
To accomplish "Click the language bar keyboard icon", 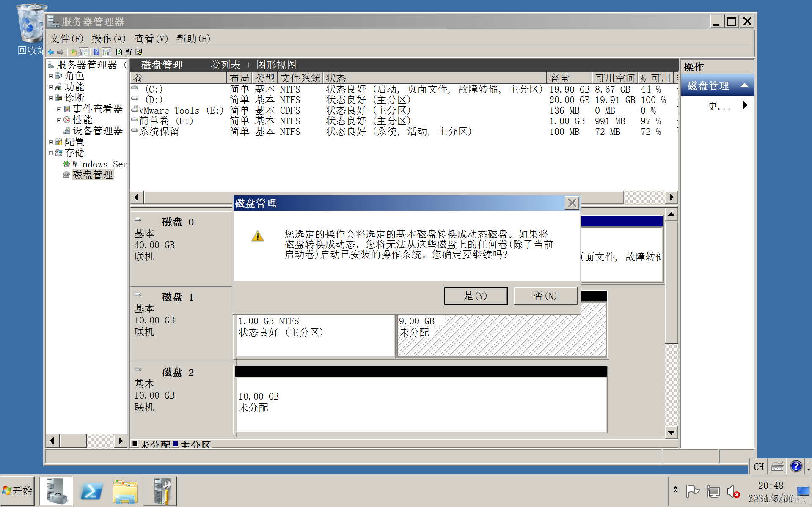I will click(x=777, y=466).
